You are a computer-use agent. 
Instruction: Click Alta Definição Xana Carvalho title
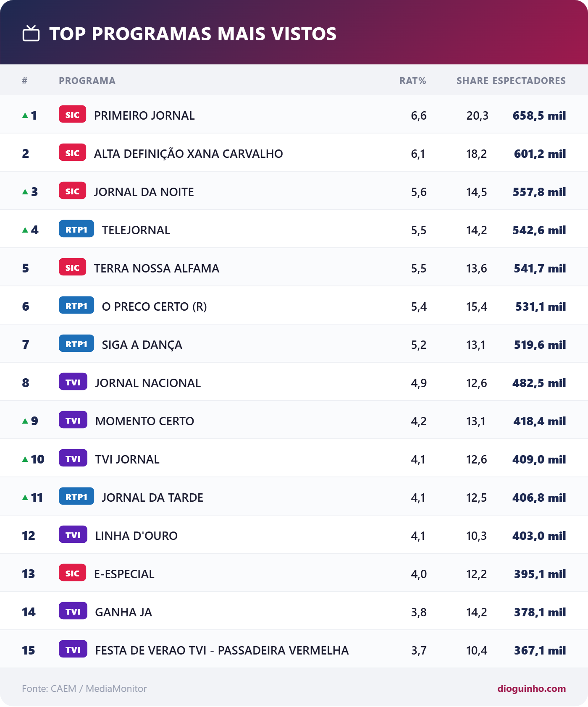click(x=188, y=154)
